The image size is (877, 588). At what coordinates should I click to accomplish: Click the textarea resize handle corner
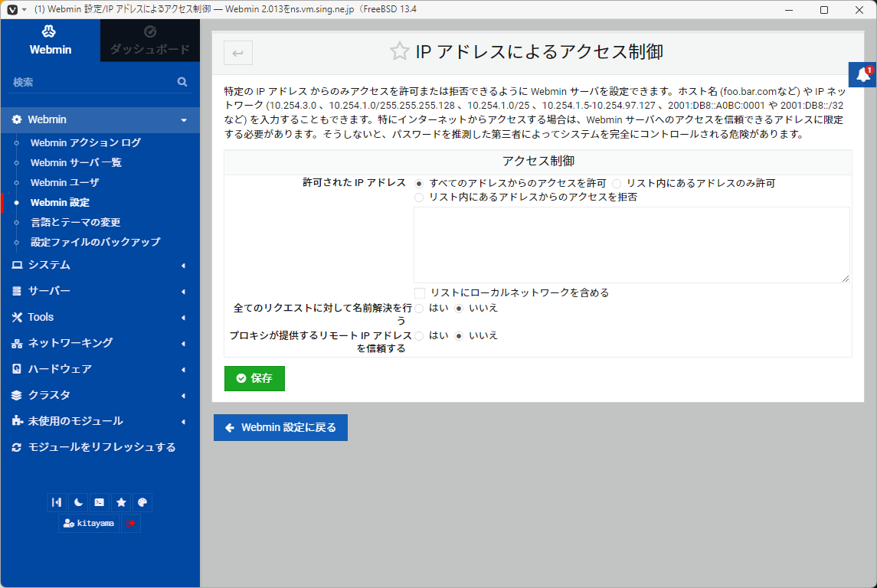[x=845, y=279]
